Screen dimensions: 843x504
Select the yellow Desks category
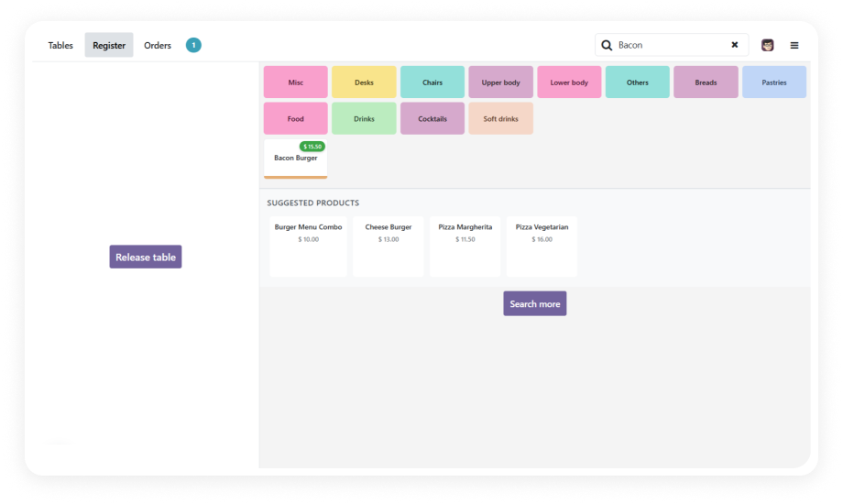(x=364, y=82)
